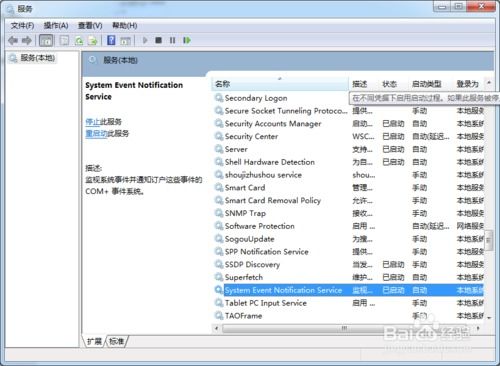Switch to the 扩展 tab
Screen dimensions: 500x366
94,341
